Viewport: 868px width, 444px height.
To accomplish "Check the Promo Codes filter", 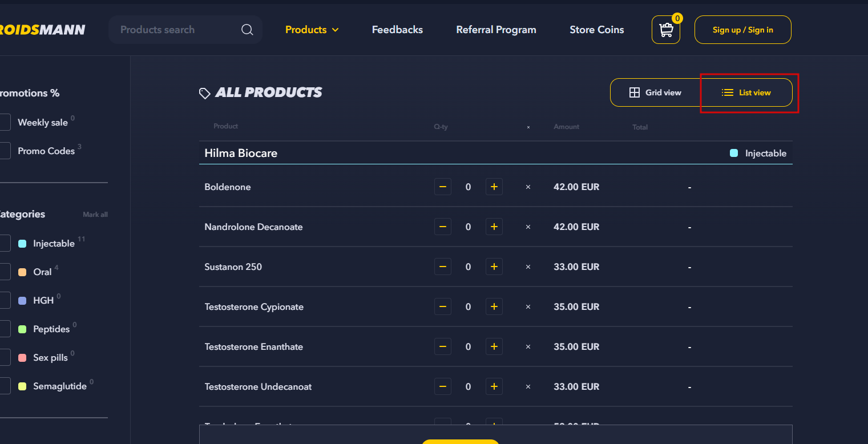I will pos(4,151).
